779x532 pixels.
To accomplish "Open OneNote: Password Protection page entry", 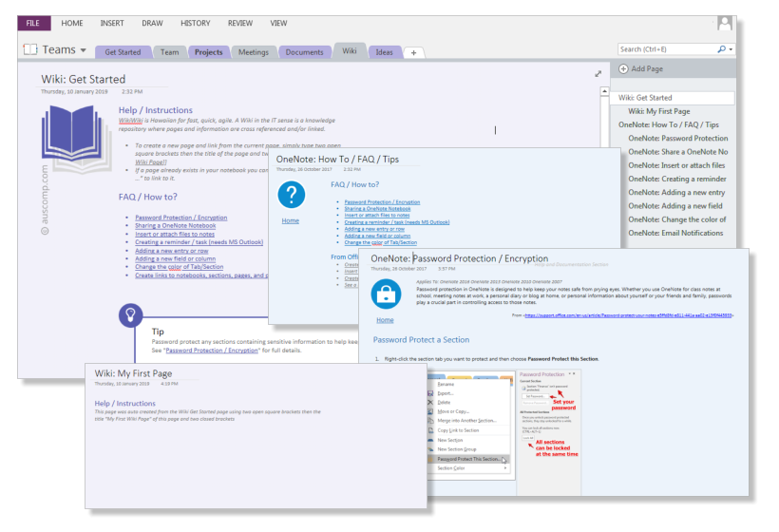I will coord(677,138).
